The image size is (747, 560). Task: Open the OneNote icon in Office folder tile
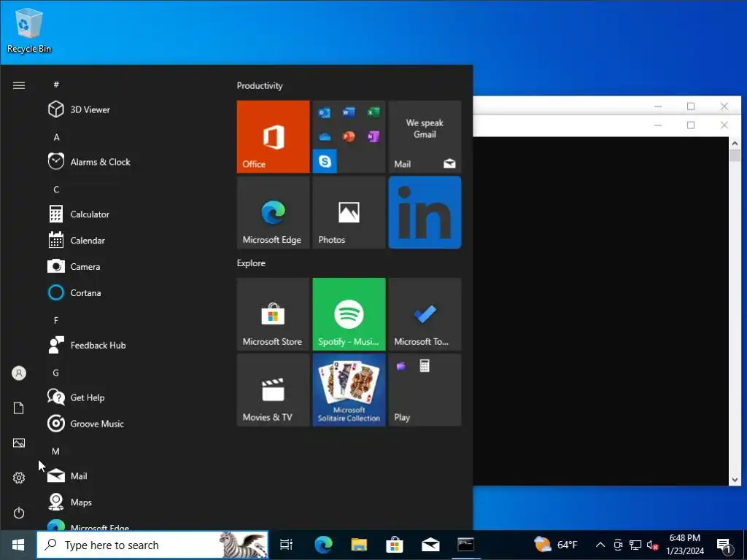(373, 136)
